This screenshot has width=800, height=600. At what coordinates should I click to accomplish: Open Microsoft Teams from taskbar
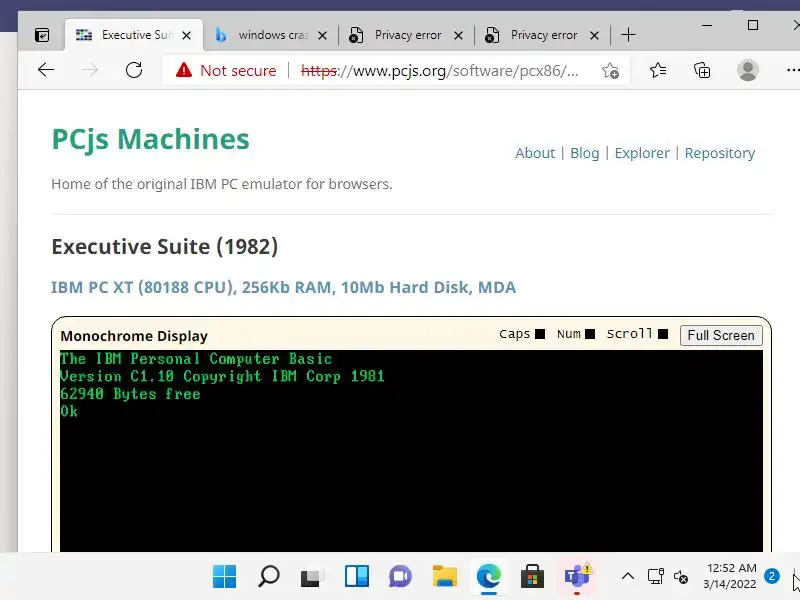point(577,577)
